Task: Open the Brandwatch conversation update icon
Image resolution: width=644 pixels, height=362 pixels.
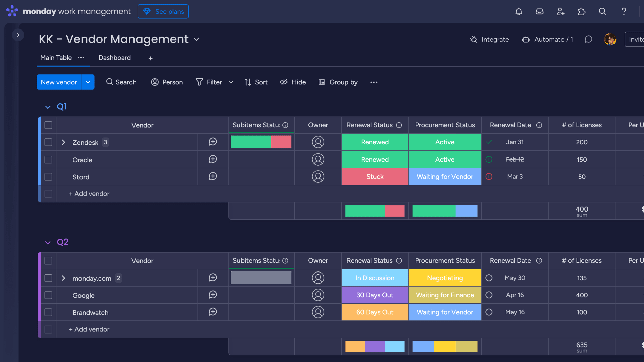Action: (213, 312)
